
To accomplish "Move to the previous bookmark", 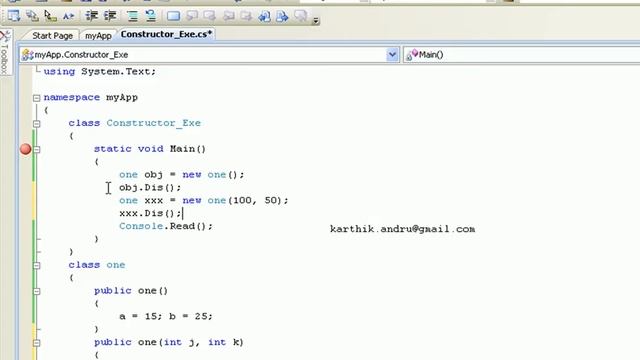I will [191, 16].
